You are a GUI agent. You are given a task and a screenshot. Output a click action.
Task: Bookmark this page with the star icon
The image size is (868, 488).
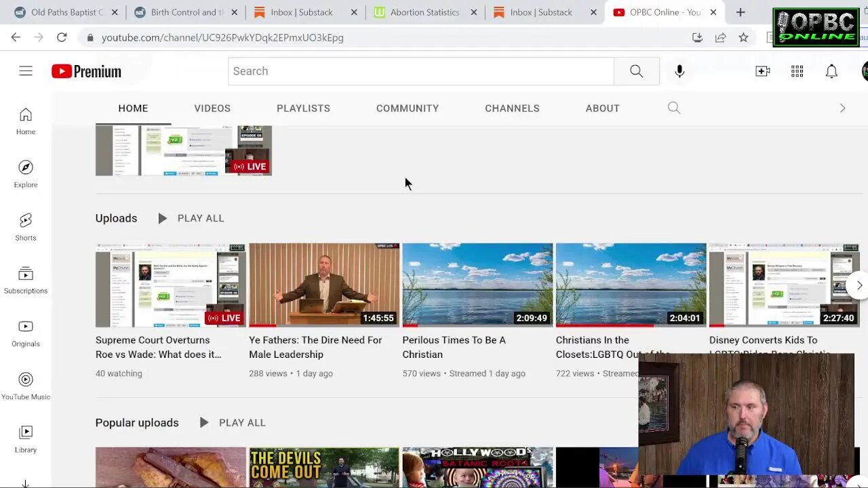point(743,37)
